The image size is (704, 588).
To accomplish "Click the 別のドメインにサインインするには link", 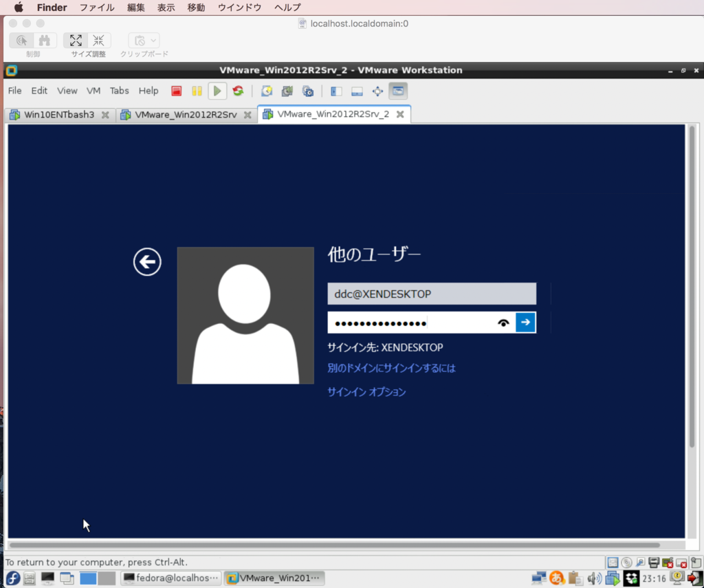I will click(x=391, y=369).
